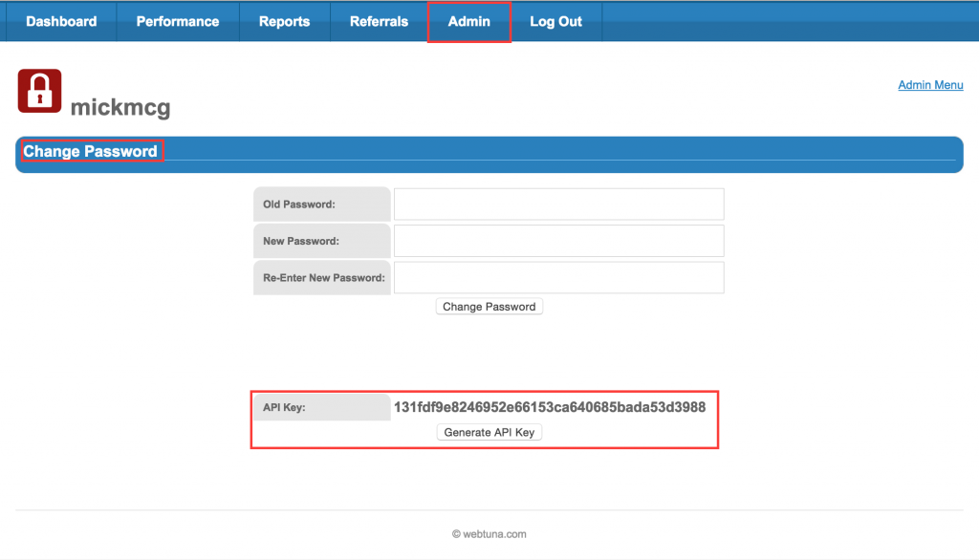Click the mickmcg username heading

120,107
